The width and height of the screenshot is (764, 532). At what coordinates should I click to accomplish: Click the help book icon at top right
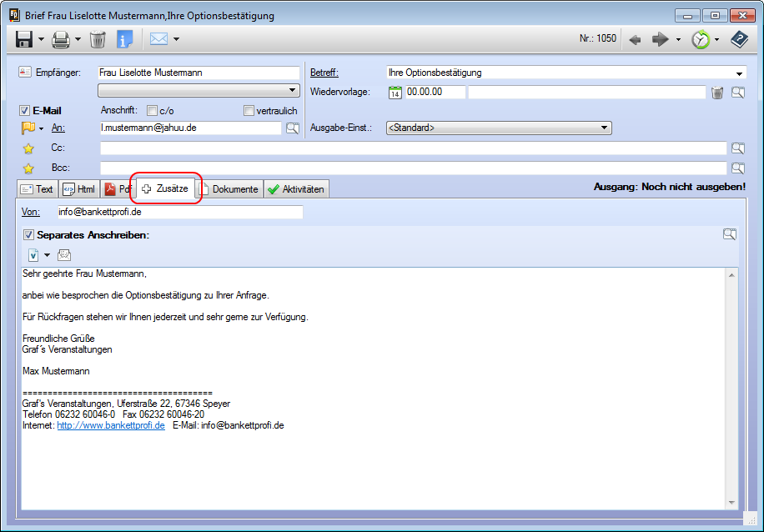click(739, 39)
